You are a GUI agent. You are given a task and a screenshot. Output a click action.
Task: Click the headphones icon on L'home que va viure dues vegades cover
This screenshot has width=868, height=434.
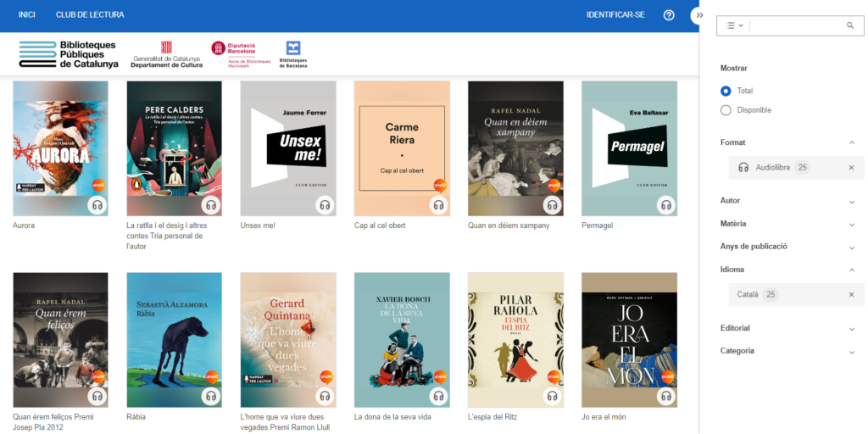[x=325, y=397]
